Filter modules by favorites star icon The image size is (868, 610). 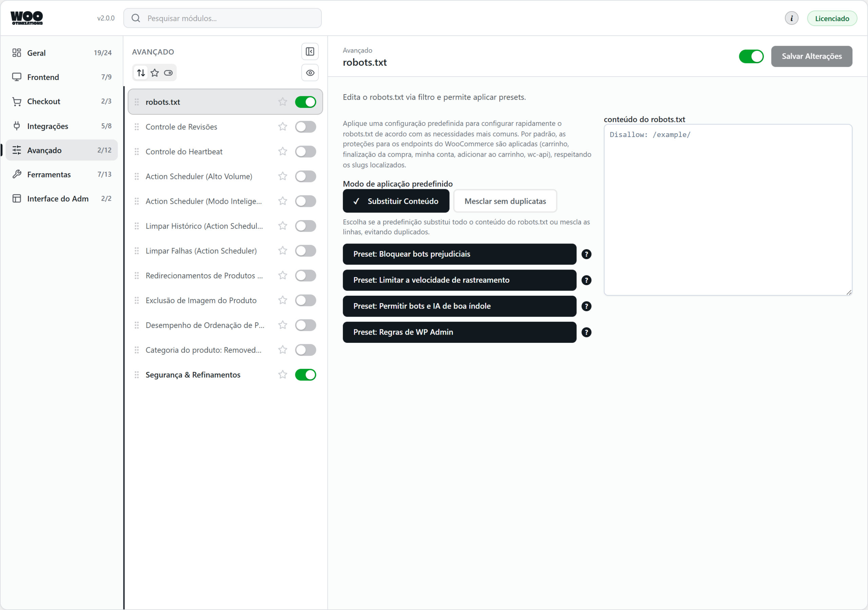click(x=155, y=73)
